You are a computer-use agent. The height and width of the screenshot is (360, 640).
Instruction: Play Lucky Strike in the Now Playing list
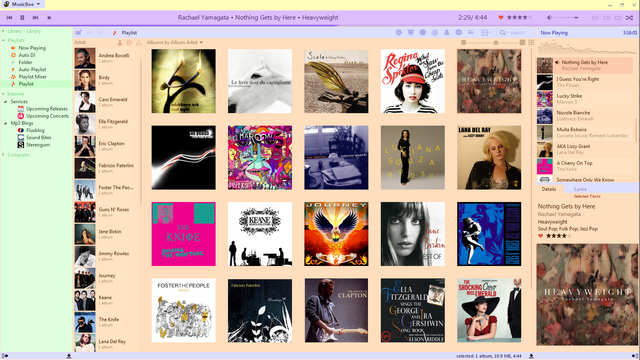pyautogui.click(x=584, y=99)
